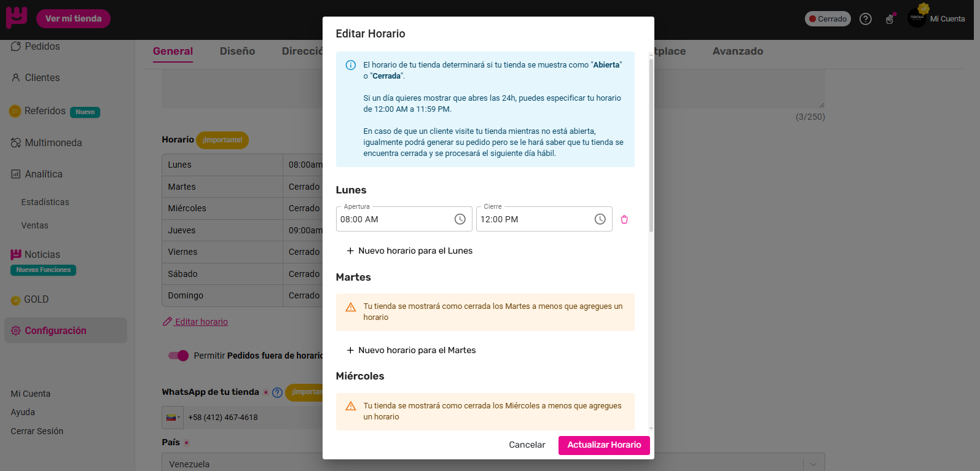This screenshot has width=980, height=471.
Task: Click the Nuevo badge beside Referidos
Action: (x=85, y=112)
